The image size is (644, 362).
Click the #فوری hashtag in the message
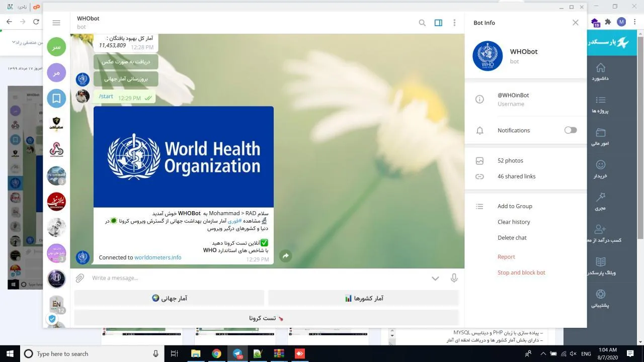[x=234, y=221]
